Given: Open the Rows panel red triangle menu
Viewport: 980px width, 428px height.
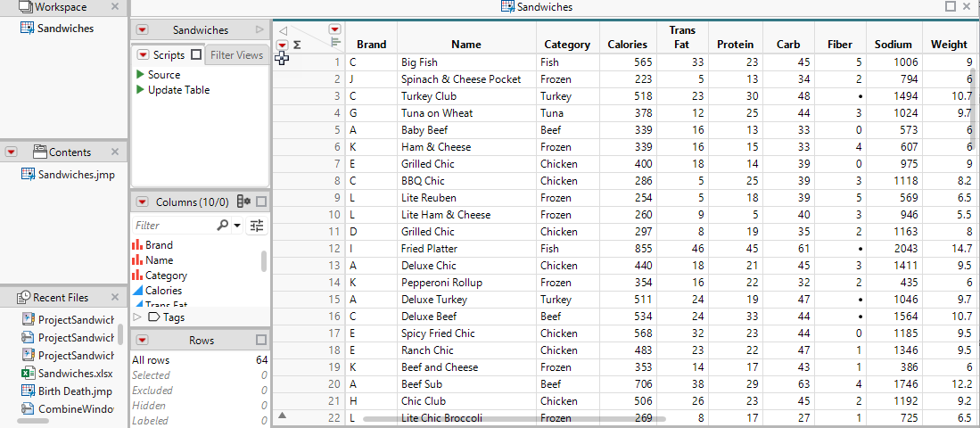Looking at the screenshot, I should (x=142, y=340).
